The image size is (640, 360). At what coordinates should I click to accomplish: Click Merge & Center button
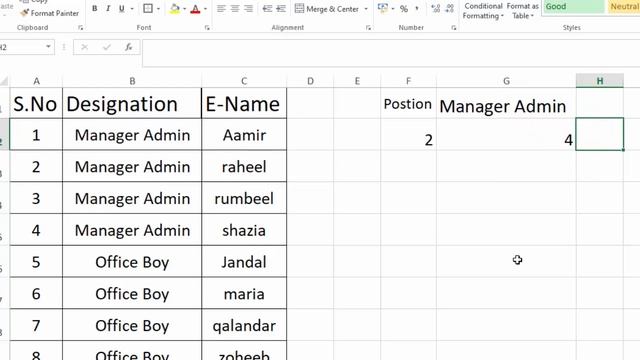point(327,9)
